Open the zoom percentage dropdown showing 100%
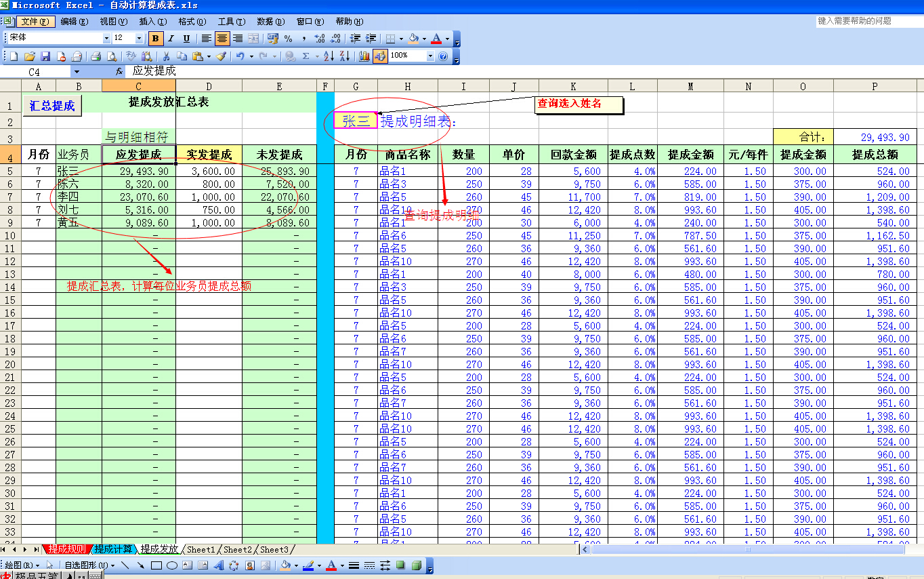The image size is (924, 579). pyautogui.click(x=430, y=56)
